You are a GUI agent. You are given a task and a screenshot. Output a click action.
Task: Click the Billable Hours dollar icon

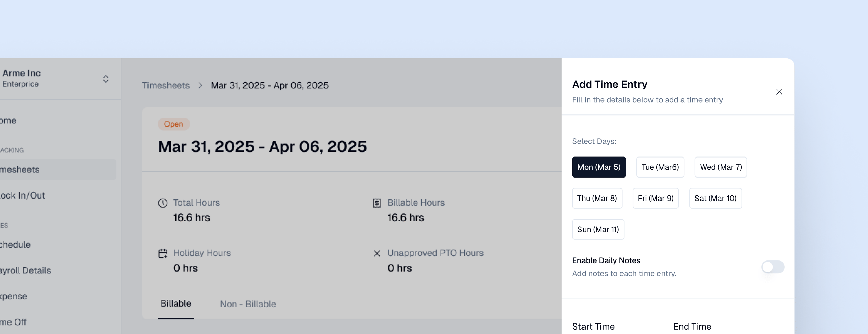click(x=377, y=203)
